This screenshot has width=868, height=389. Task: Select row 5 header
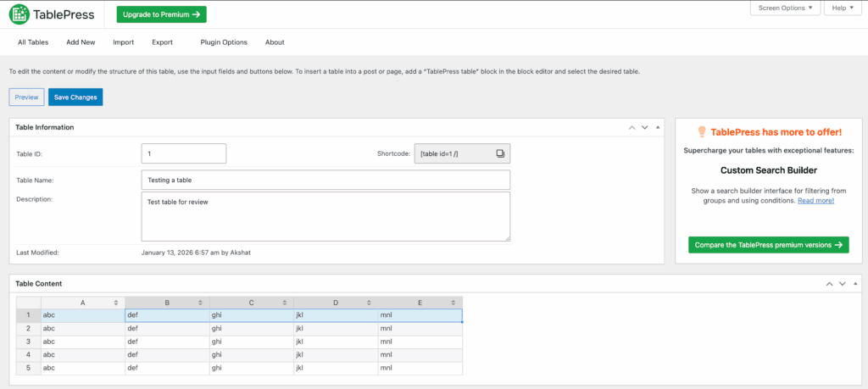tap(28, 369)
